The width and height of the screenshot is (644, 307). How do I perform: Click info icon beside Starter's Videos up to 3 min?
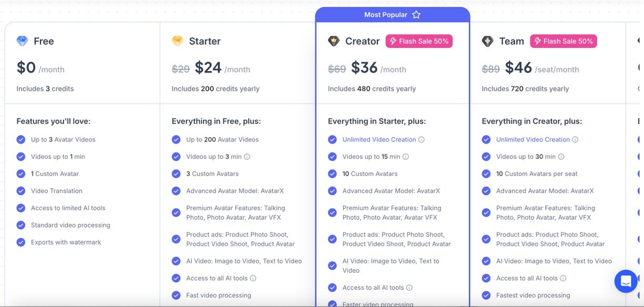[247, 157]
